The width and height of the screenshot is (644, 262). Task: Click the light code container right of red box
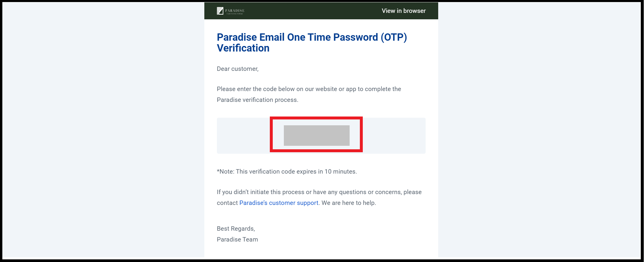394,136
